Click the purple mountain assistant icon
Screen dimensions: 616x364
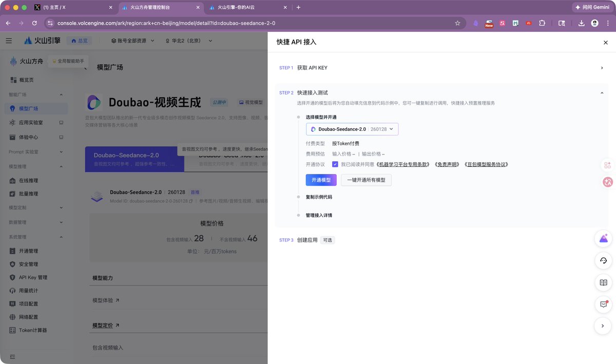click(603, 239)
